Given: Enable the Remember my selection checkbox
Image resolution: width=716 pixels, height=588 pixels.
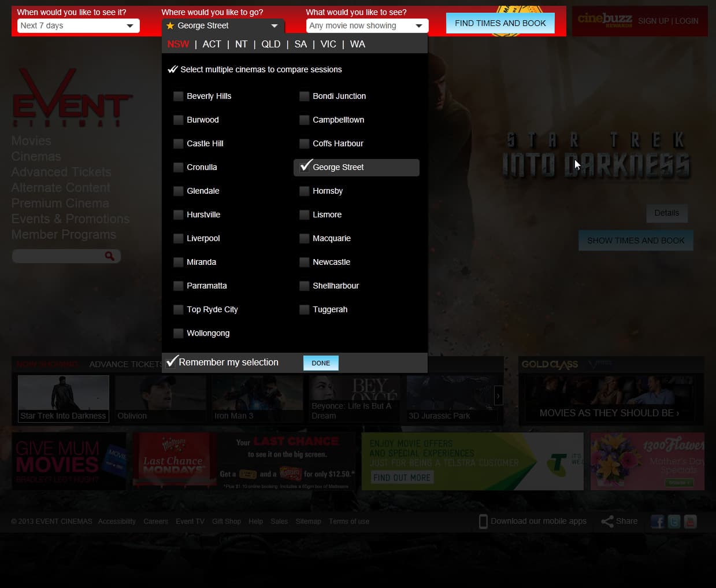Looking at the screenshot, I should [171, 361].
